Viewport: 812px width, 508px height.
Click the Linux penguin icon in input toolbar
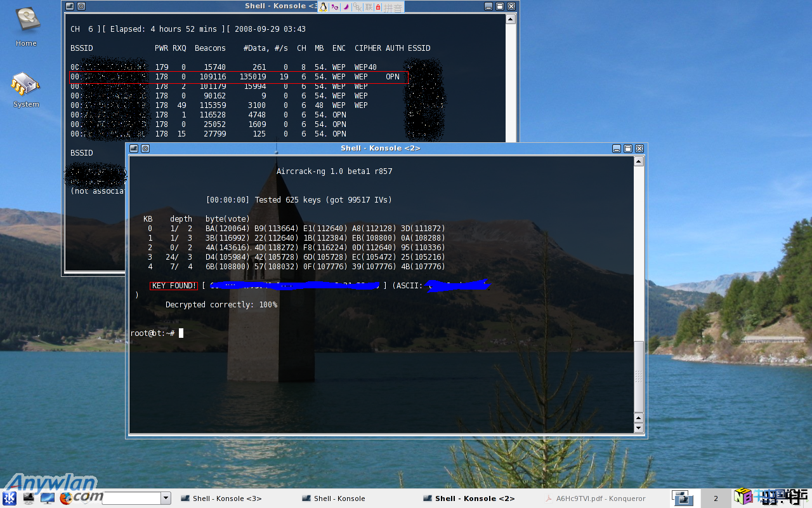pos(323,7)
